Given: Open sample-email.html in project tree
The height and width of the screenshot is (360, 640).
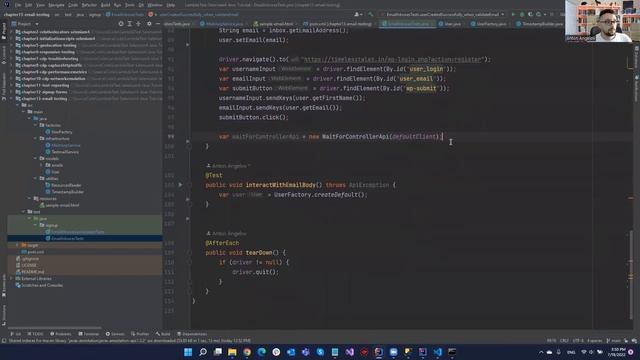Looking at the screenshot, I should click(60, 205).
